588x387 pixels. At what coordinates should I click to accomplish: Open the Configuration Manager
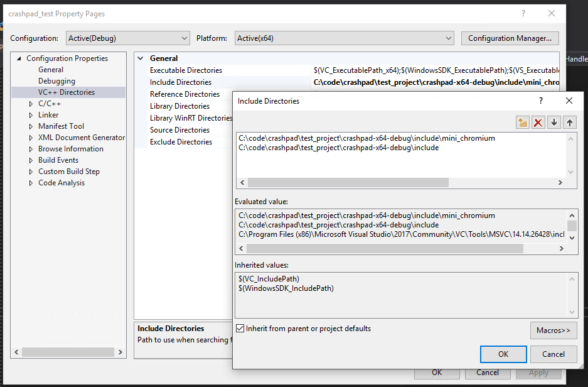(x=510, y=38)
